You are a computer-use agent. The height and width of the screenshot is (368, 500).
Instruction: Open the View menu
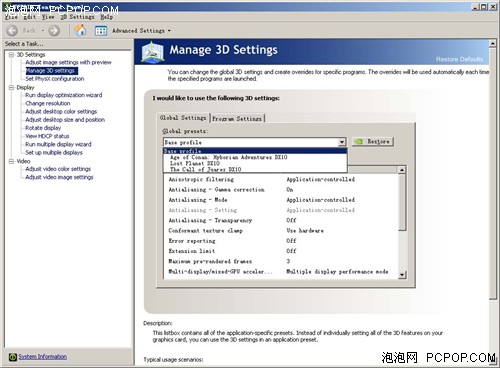(48, 17)
